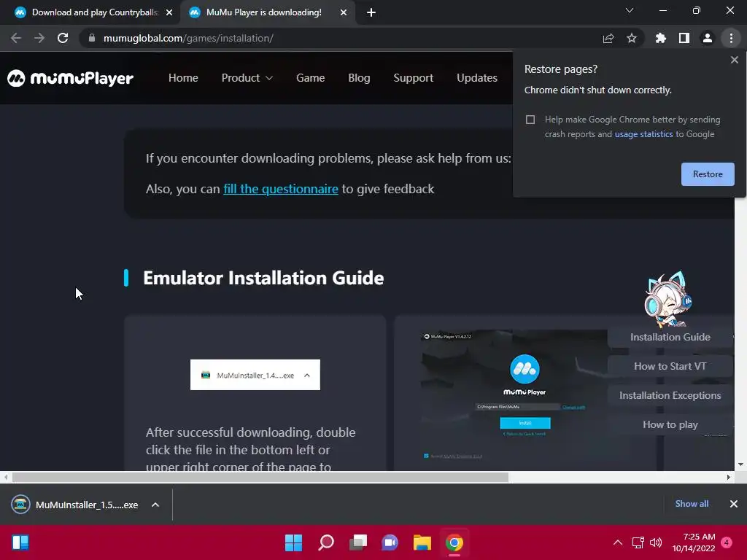The image size is (747, 560).
Task: Close the downloads bar
Action: [x=734, y=504]
